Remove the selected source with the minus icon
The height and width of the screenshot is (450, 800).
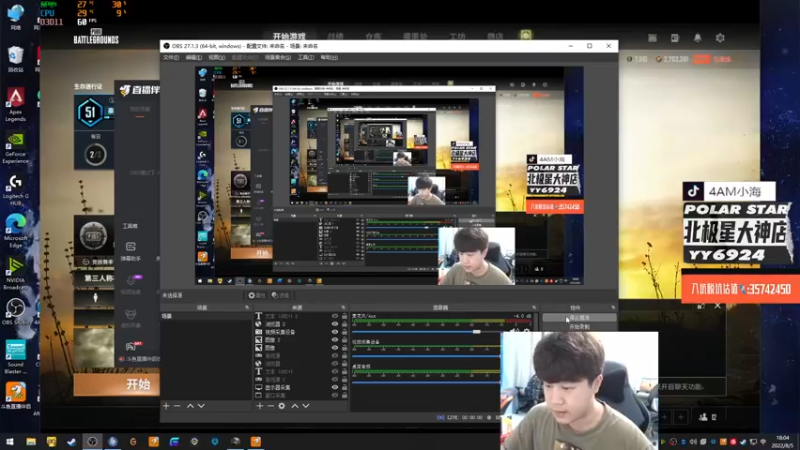270,406
